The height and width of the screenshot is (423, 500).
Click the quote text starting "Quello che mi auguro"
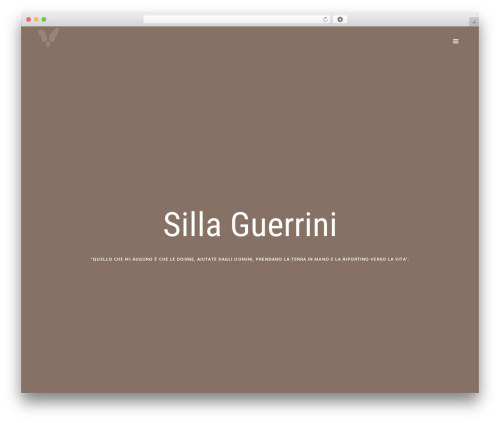pyautogui.click(x=250, y=259)
